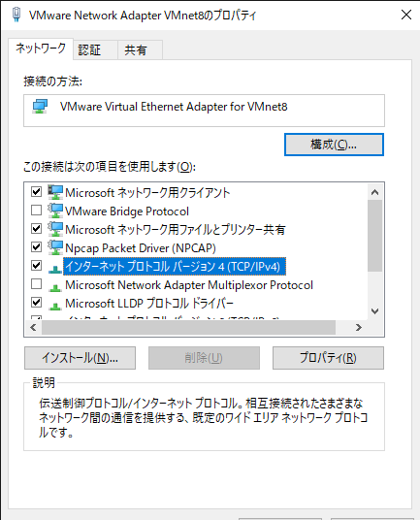The height and width of the screenshot is (520, 420).
Task: Enable Microsoft Network Adapter Multiplexor Protocol checkbox
Action: (36, 284)
